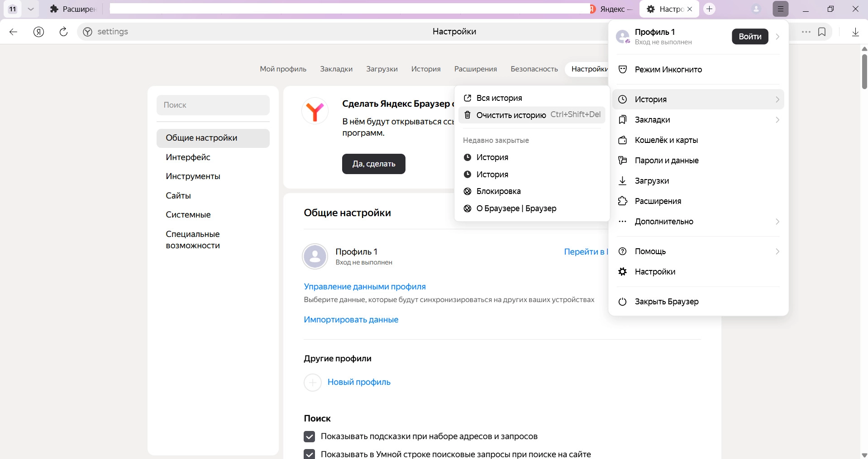Click the Да, сделать button

tap(374, 164)
